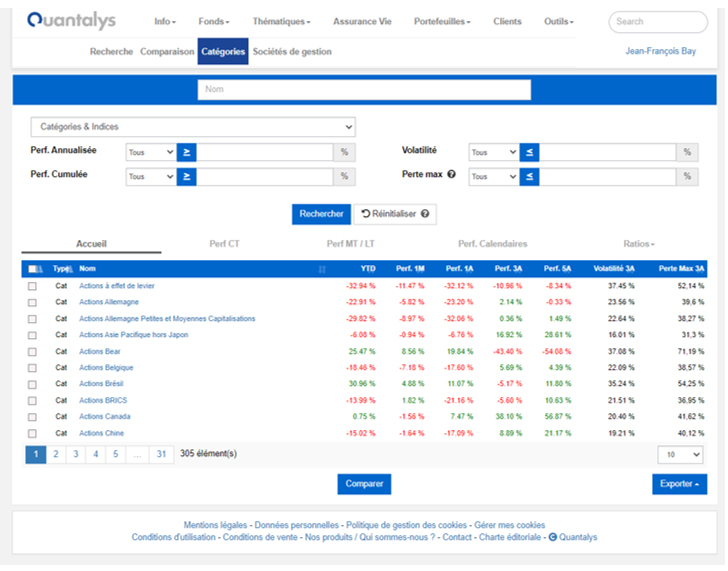This screenshot has width=728, height=571.
Task: Open the Catégories & Indices dropdown
Action: pyautogui.click(x=193, y=127)
